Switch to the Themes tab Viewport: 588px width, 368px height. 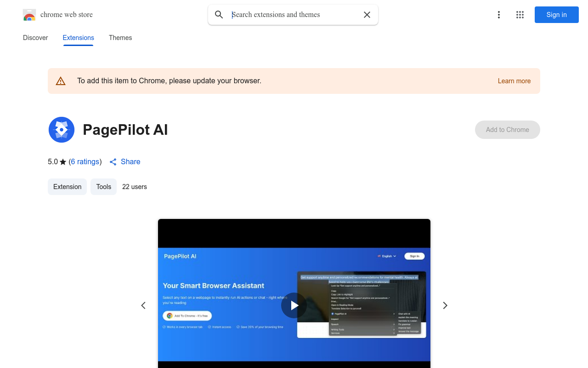[120, 38]
